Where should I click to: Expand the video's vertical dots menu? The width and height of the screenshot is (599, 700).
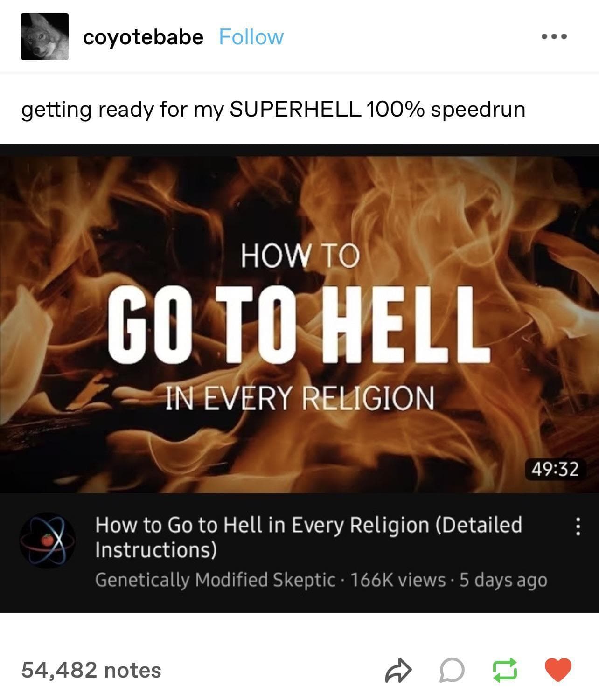[x=578, y=527]
